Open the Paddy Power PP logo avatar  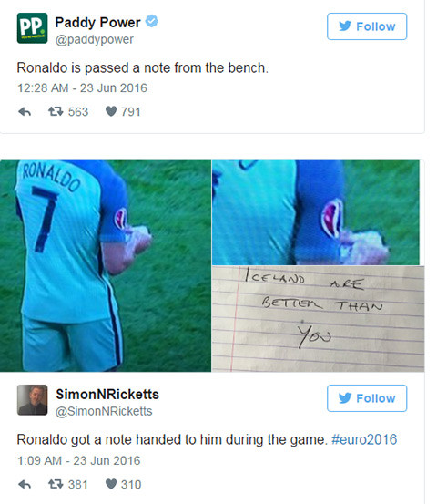32,28
